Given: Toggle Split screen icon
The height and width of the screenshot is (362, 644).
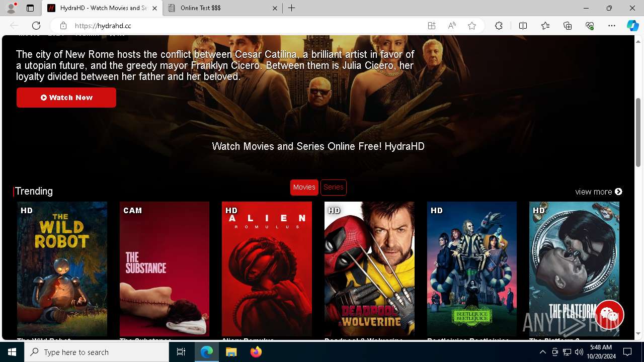Looking at the screenshot, I should [523, 26].
